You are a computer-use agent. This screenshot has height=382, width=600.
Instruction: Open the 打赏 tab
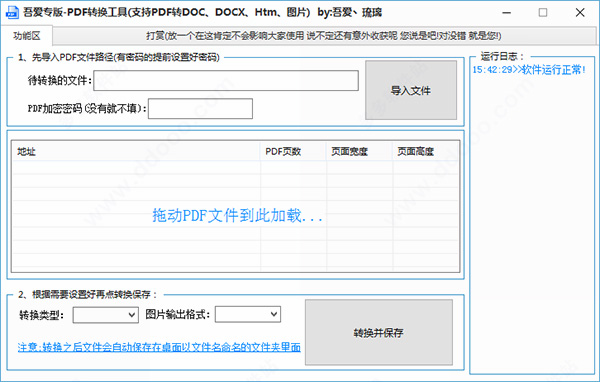(324, 36)
